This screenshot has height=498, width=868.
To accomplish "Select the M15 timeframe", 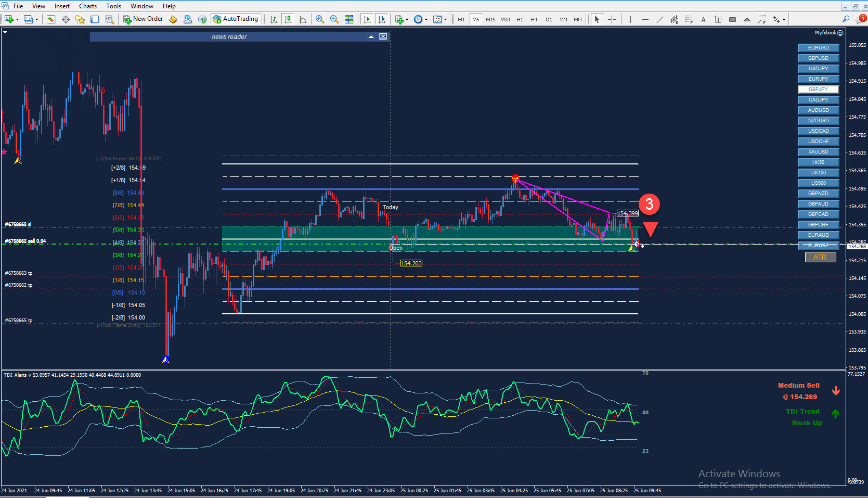I will [490, 19].
